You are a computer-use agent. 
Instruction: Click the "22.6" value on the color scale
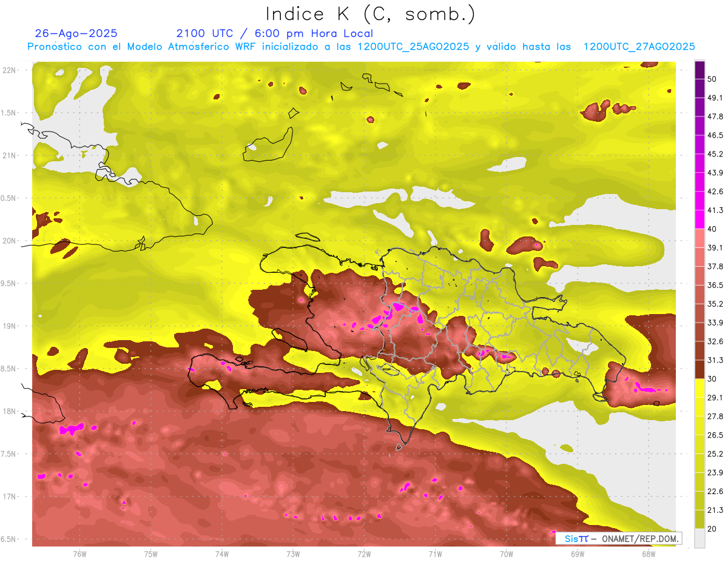(x=715, y=492)
